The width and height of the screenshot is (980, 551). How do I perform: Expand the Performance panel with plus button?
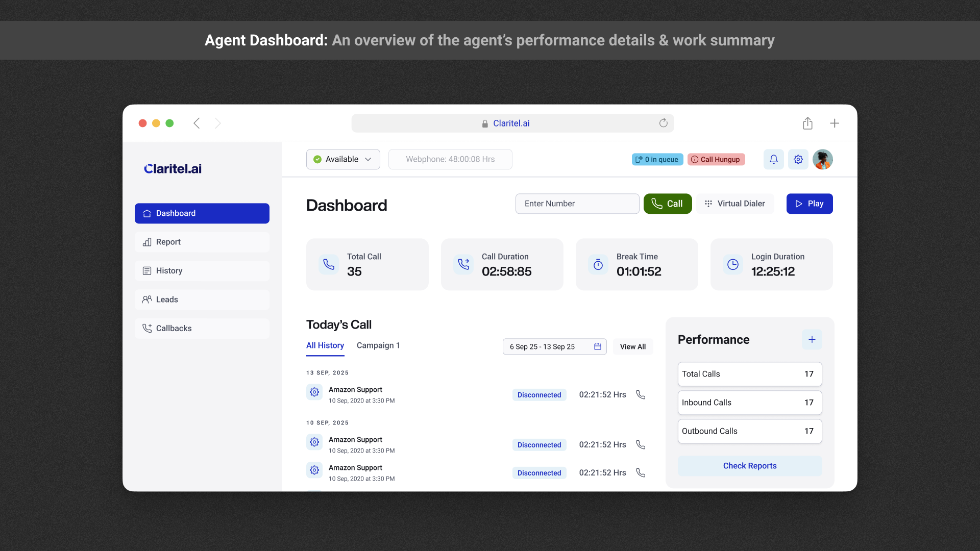coord(812,339)
